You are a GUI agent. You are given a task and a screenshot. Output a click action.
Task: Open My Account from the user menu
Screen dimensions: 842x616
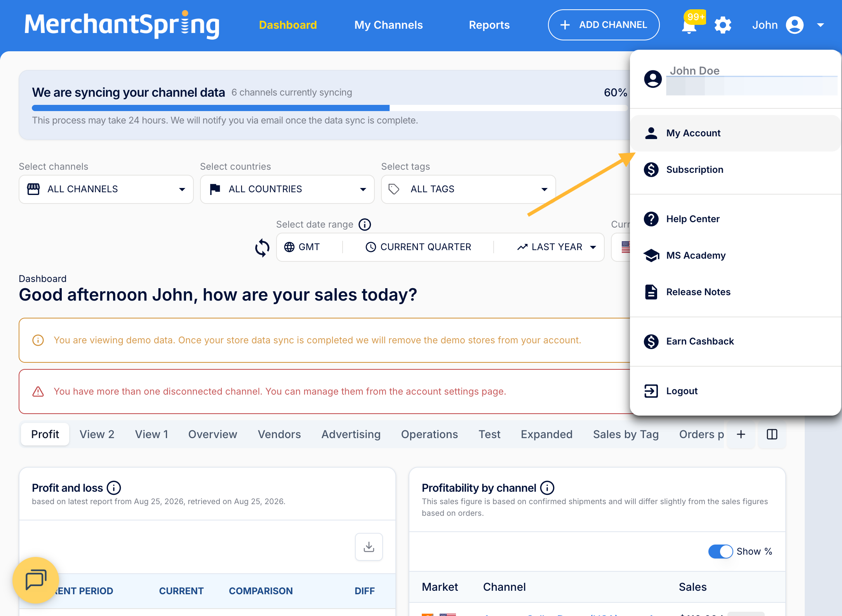[x=736, y=133]
